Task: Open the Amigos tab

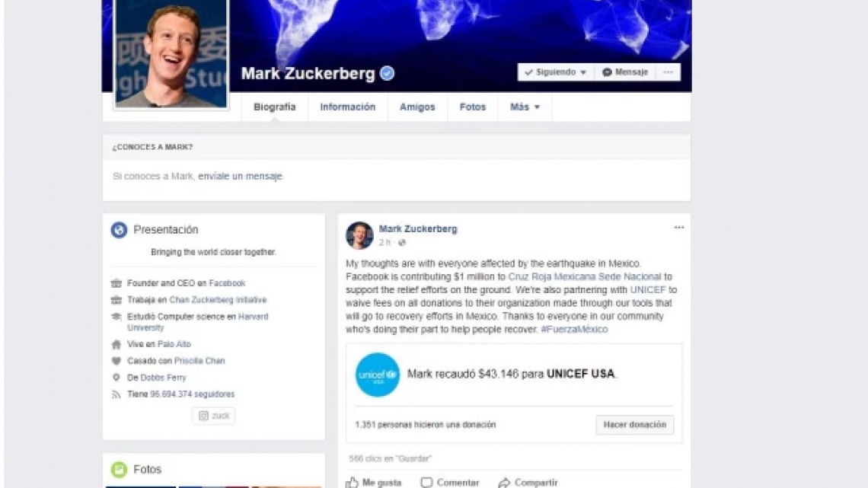Action: point(417,107)
